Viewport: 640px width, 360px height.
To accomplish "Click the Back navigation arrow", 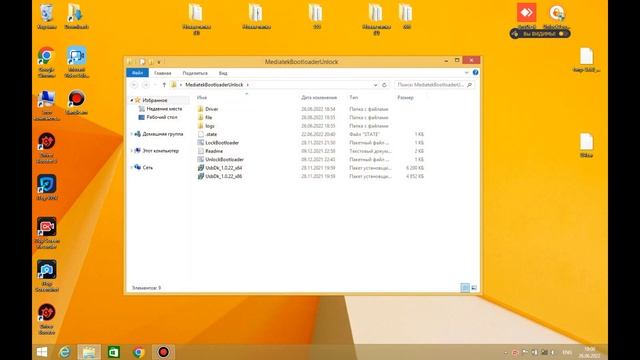I will coord(135,85).
